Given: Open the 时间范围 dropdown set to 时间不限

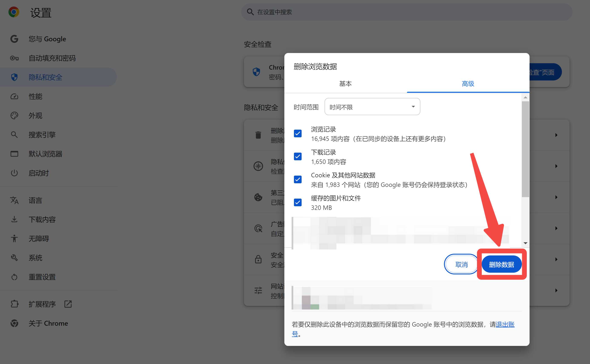Looking at the screenshot, I should 372,107.
